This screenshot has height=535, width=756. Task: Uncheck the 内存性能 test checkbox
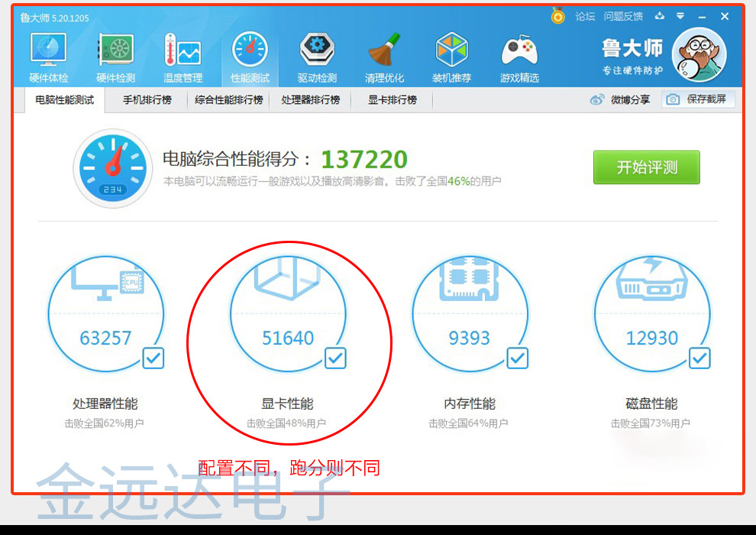click(517, 358)
